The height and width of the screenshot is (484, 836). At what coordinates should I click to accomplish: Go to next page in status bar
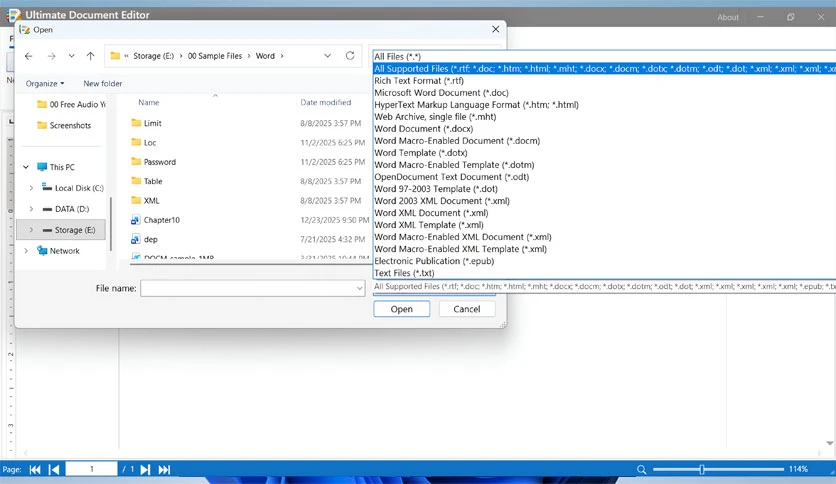pos(145,470)
